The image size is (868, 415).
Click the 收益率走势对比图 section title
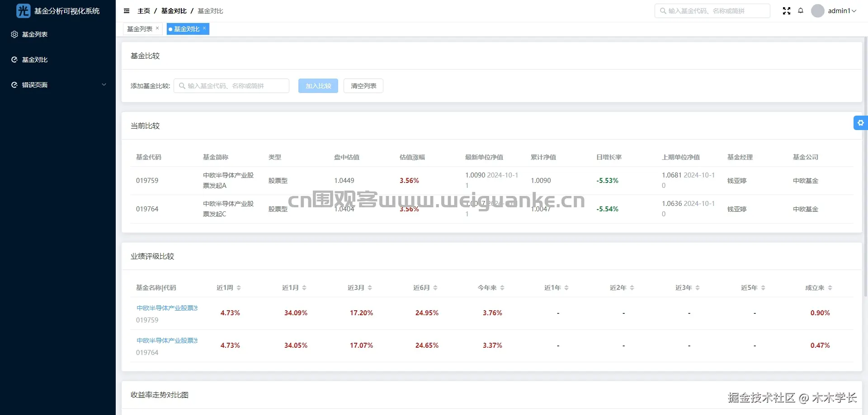click(x=160, y=395)
